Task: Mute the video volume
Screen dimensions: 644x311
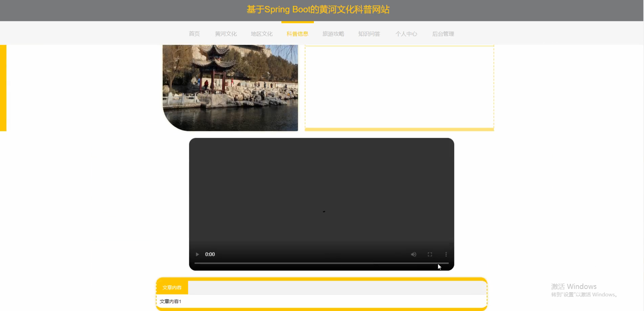Action: [x=413, y=254]
